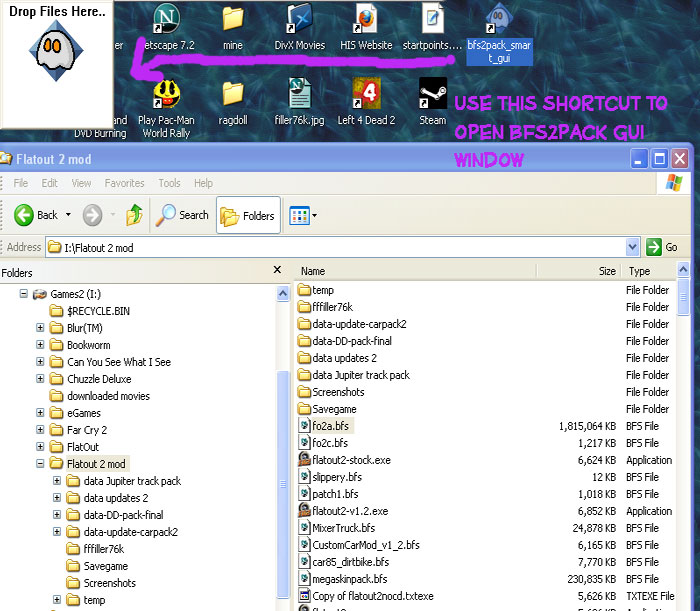Select the slippery.bfs file
Viewport: 700px width, 611px height.
[330, 477]
